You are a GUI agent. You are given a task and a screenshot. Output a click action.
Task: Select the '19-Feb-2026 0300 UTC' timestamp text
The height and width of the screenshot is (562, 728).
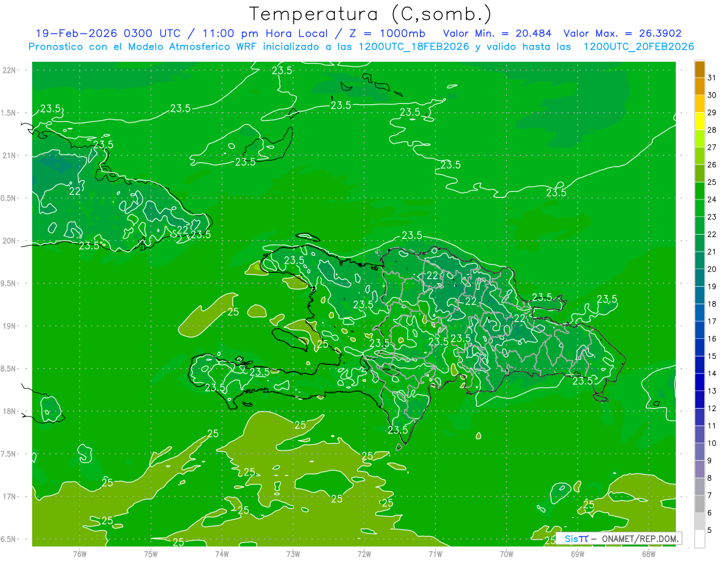[107, 33]
